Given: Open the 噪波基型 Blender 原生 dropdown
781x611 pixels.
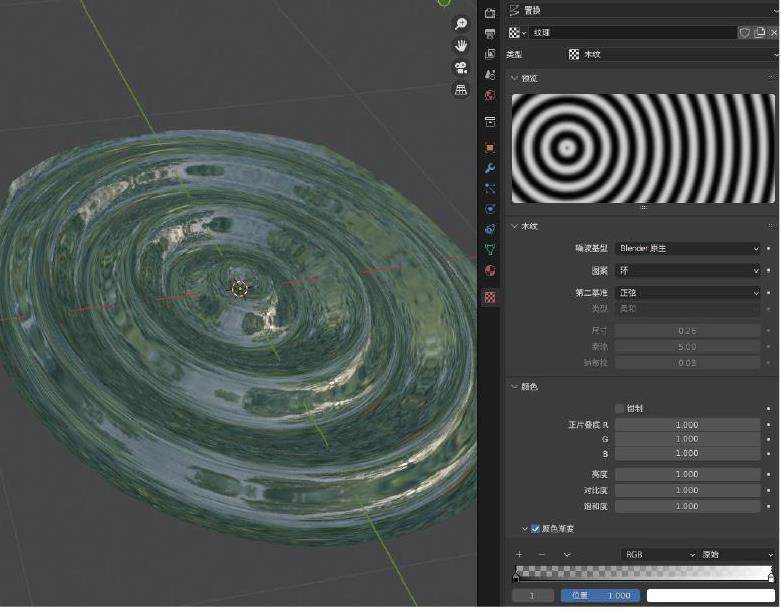Looking at the screenshot, I should point(688,248).
